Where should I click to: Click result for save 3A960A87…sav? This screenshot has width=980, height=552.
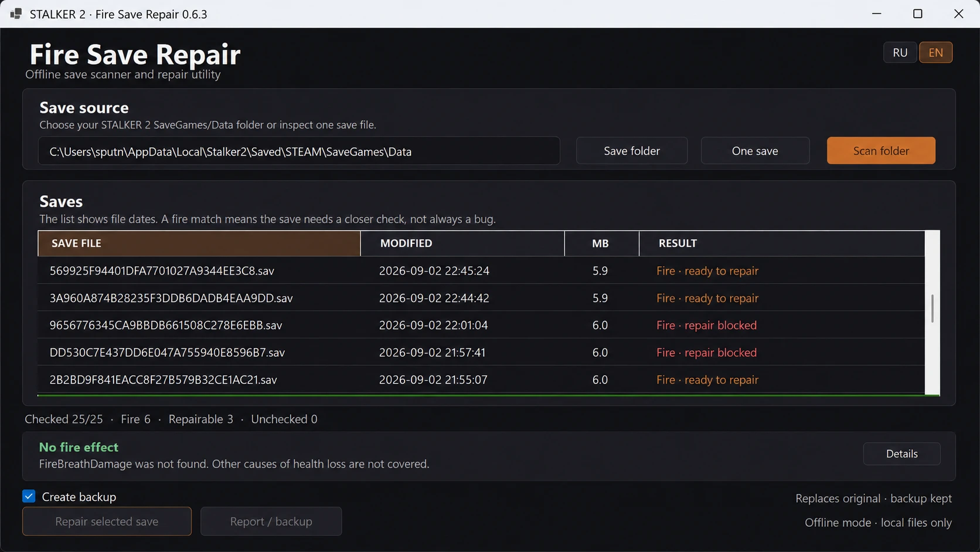pos(707,298)
